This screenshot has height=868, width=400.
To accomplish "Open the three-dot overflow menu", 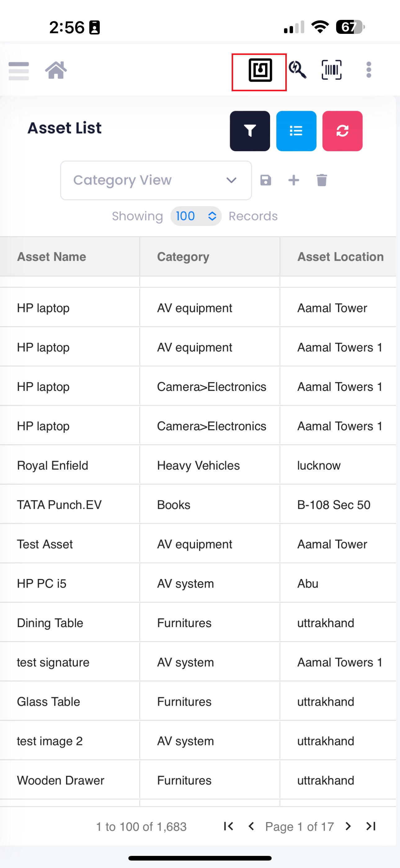I will 369,70.
